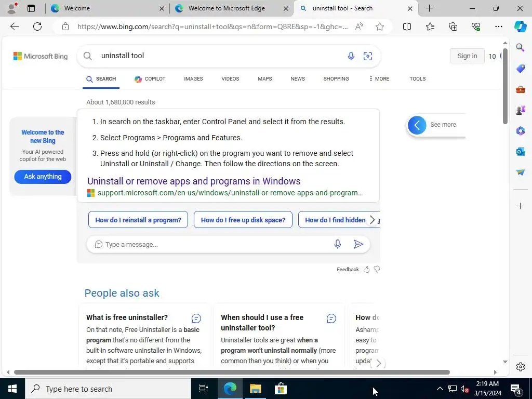Open the browser profile icon
The height and width of the screenshot is (399, 532).
(12, 8)
